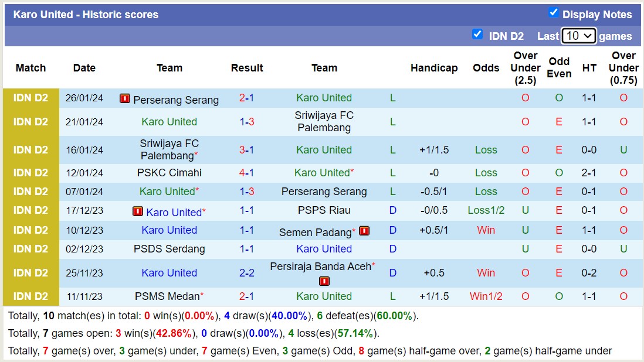The width and height of the screenshot is (644, 362).
Task: View the PSDS Serdang team link
Action: (x=170, y=249)
